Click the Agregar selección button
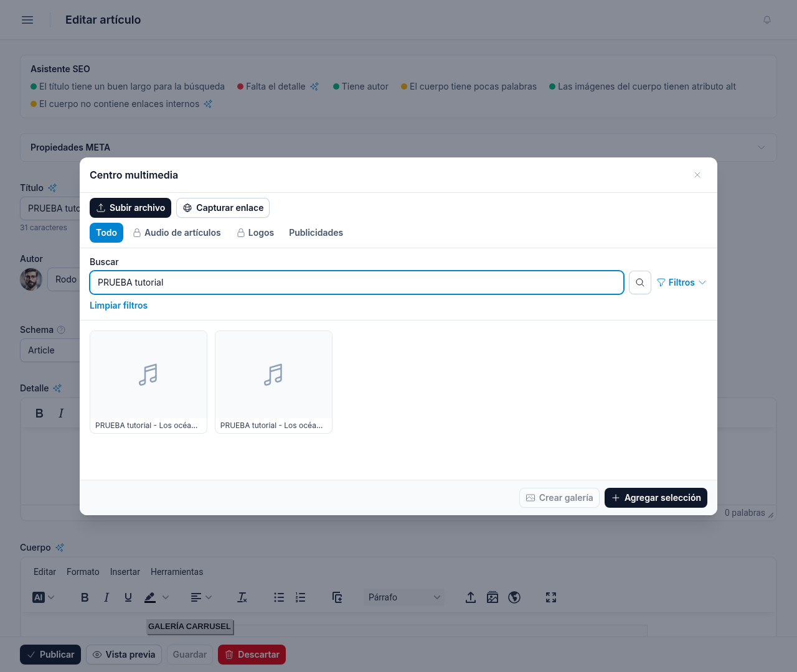This screenshot has height=672, width=797. [x=656, y=498]
